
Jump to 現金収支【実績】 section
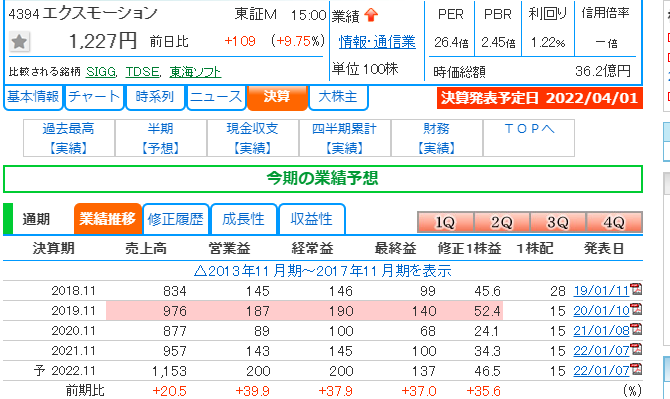pos(253,138)
